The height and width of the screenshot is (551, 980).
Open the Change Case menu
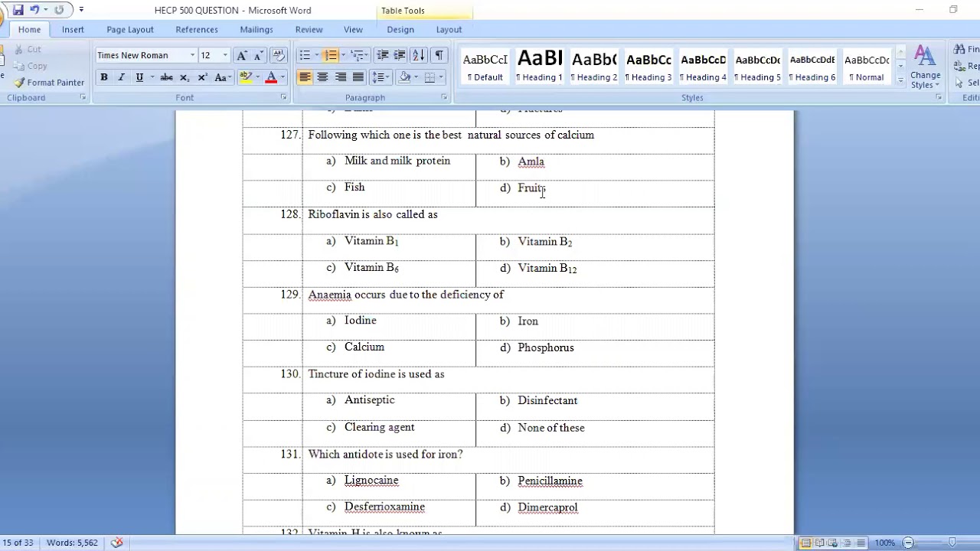click(x=222, y=77)
